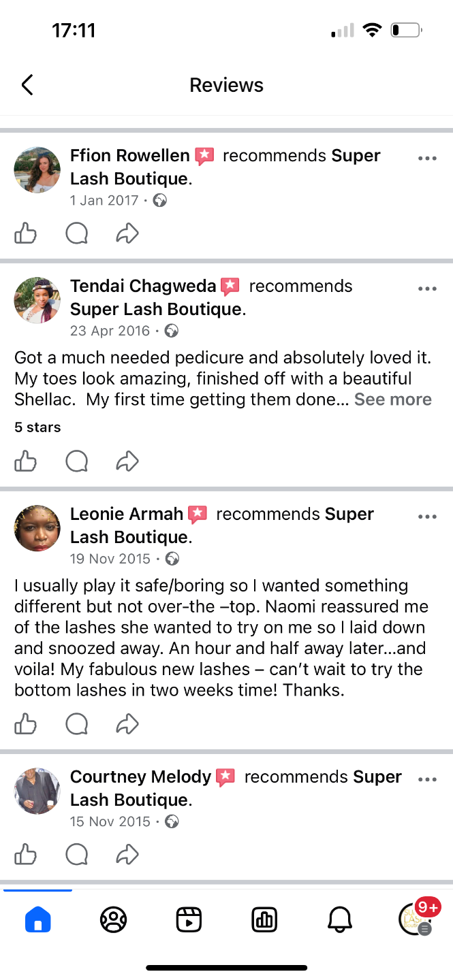
Task: Open Leonie Armah's profile name link
Action: click(x=127, y=514)
